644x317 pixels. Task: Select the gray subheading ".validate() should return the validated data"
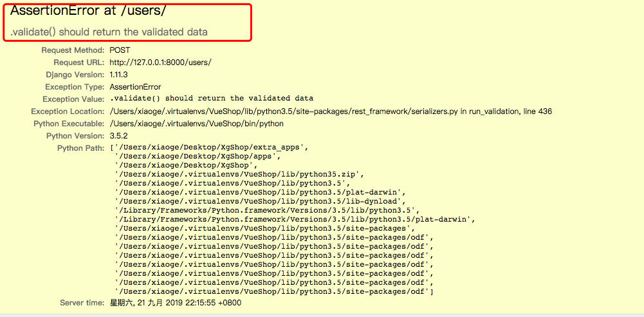click(109, 32)
